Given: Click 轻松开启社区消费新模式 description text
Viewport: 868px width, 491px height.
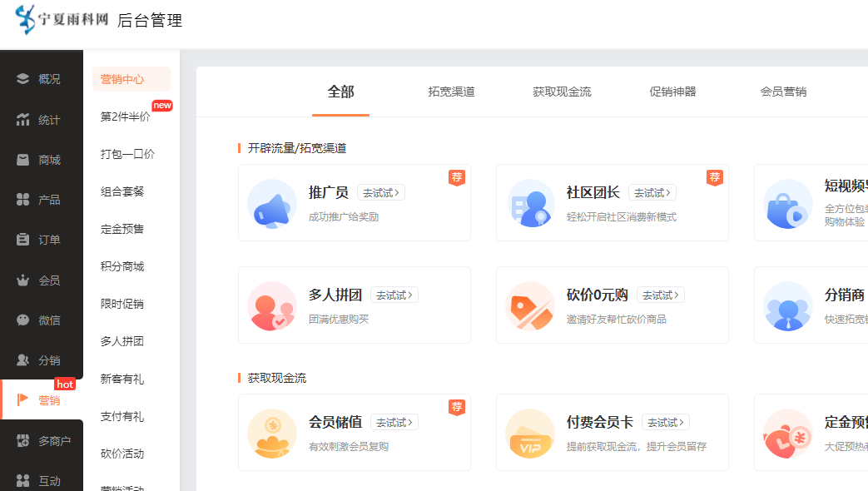Looking at the screenshot, I should 621,217.
